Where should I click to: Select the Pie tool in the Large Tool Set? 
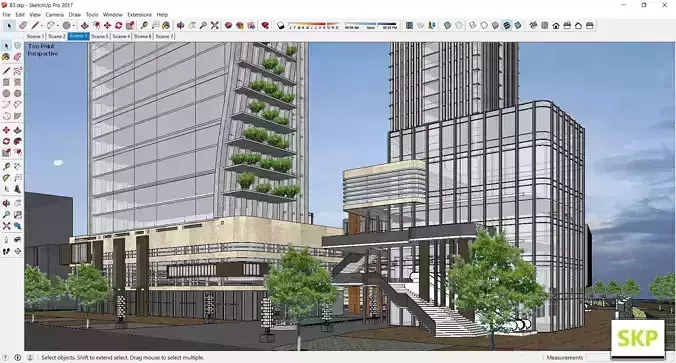[x=17, y=116]
